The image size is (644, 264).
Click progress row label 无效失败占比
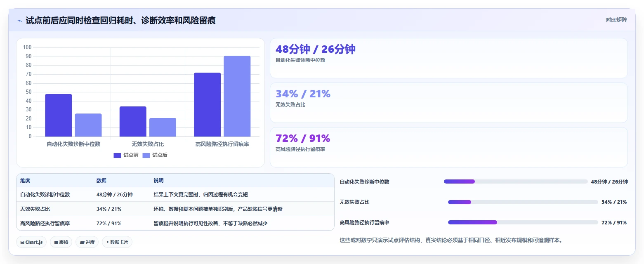coord(354,202)
